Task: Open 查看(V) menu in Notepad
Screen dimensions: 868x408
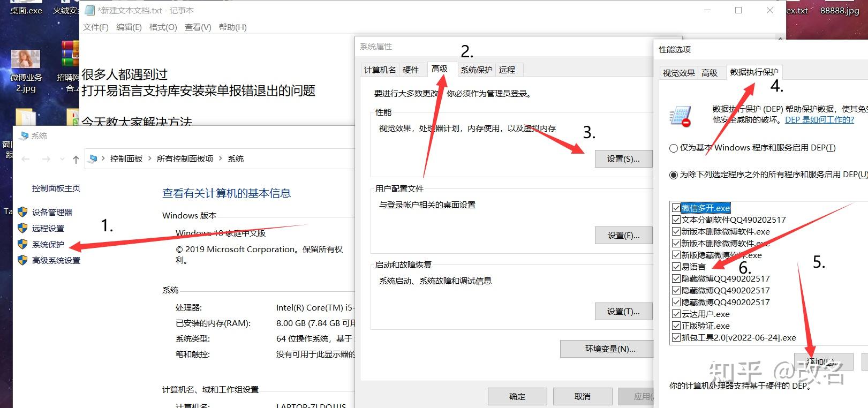Action: click(198, 27)
